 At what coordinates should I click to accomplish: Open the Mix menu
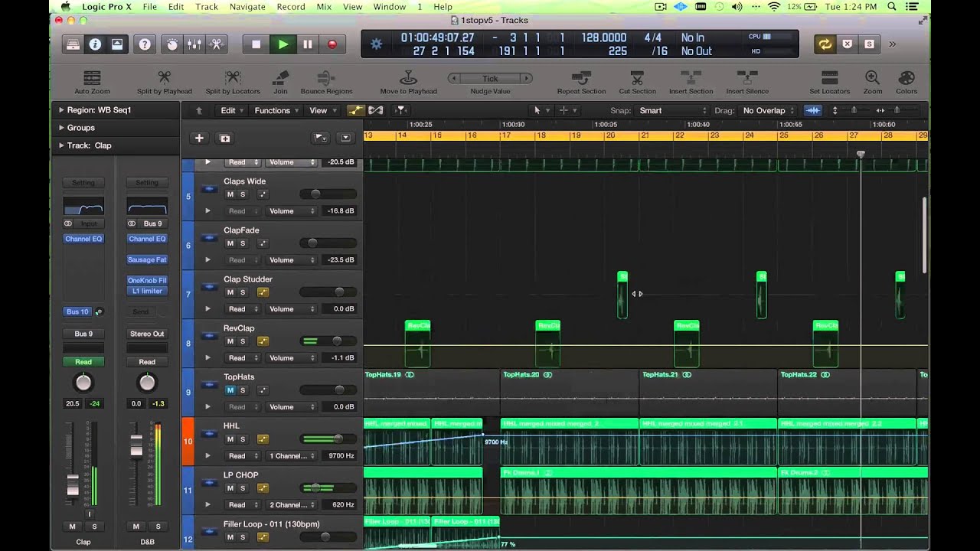[324, 7]
